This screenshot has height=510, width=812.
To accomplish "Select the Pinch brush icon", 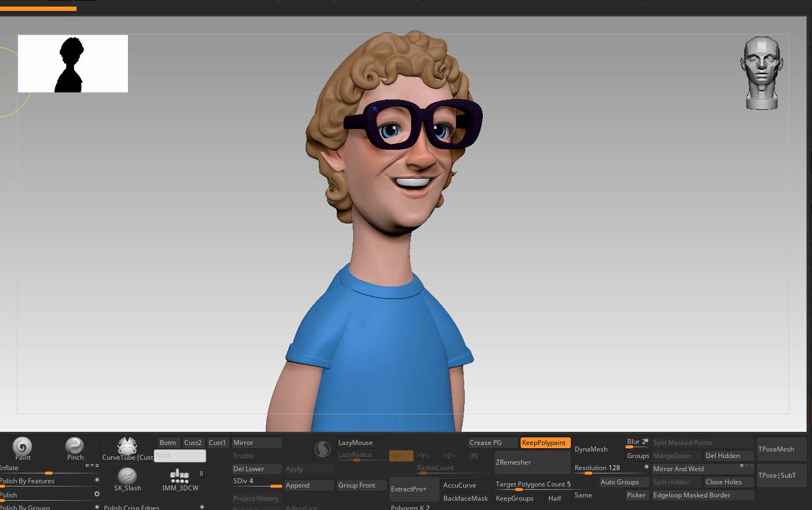I will (x=75, y=446).
